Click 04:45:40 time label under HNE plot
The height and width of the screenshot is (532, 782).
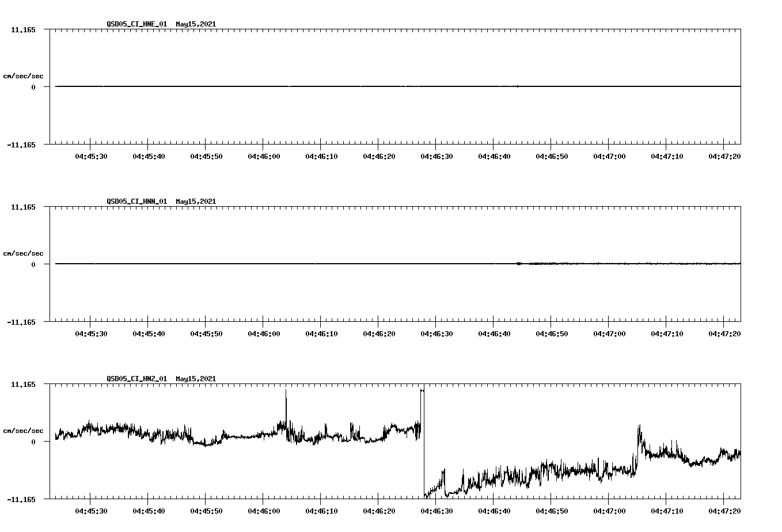(149, 156)
